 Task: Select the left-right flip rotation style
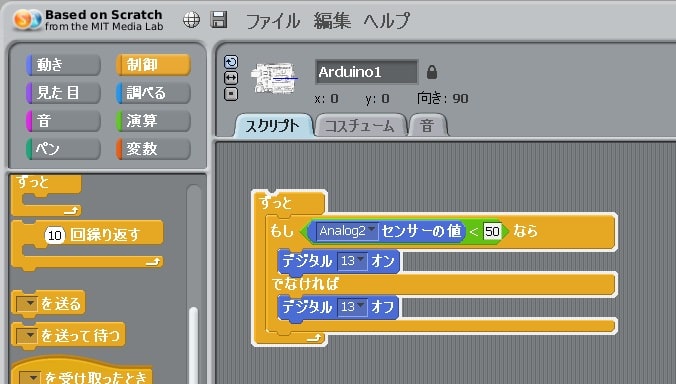pos(231,78)
